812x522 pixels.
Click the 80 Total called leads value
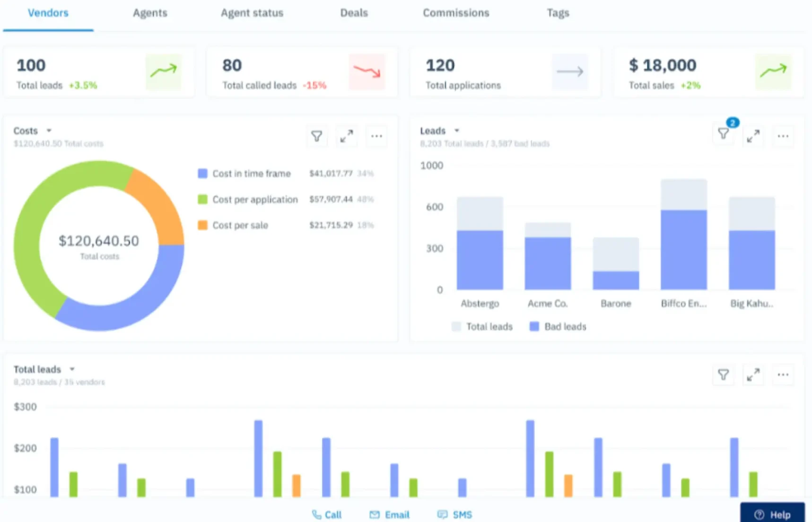232,65
